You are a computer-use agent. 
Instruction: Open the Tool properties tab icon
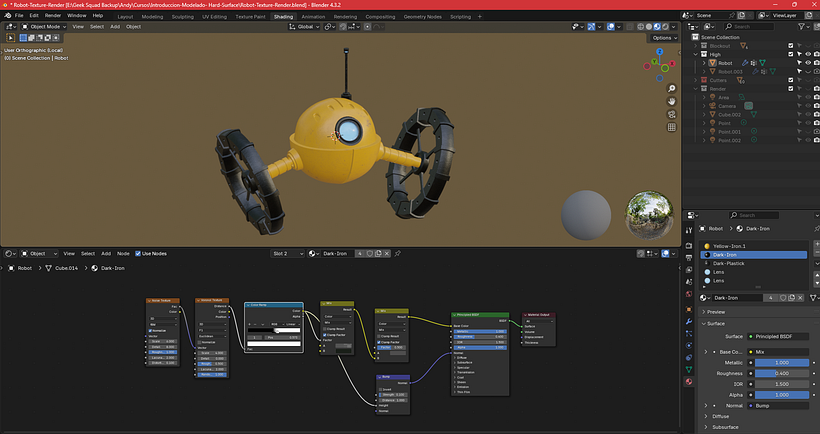(689, 230)
